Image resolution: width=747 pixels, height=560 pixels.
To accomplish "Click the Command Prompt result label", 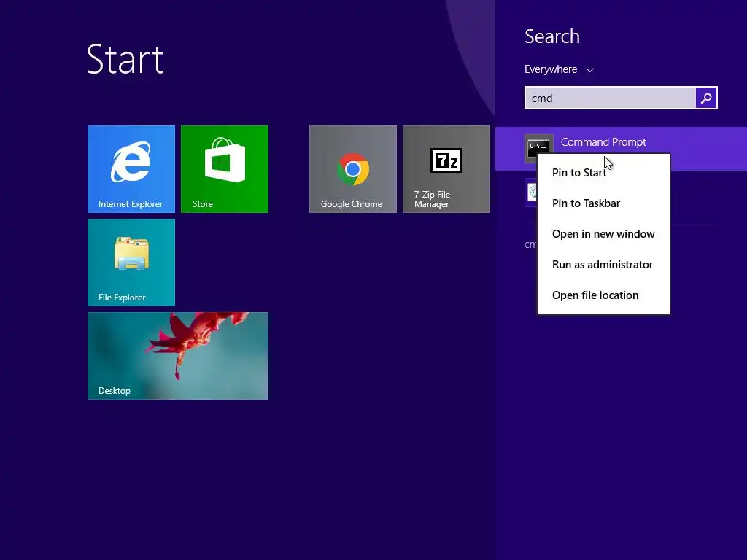I will tap(603, 142).
